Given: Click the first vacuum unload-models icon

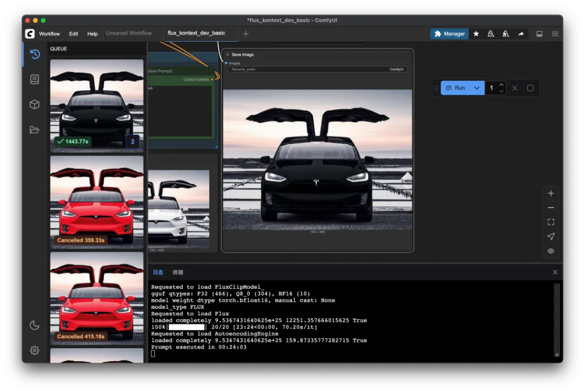Looking at the screenshot, I should tap(491, 34).
